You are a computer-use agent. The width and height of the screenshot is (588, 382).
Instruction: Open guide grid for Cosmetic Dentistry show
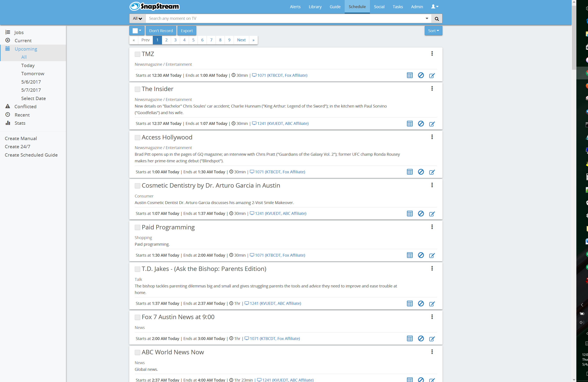[410, 214]
